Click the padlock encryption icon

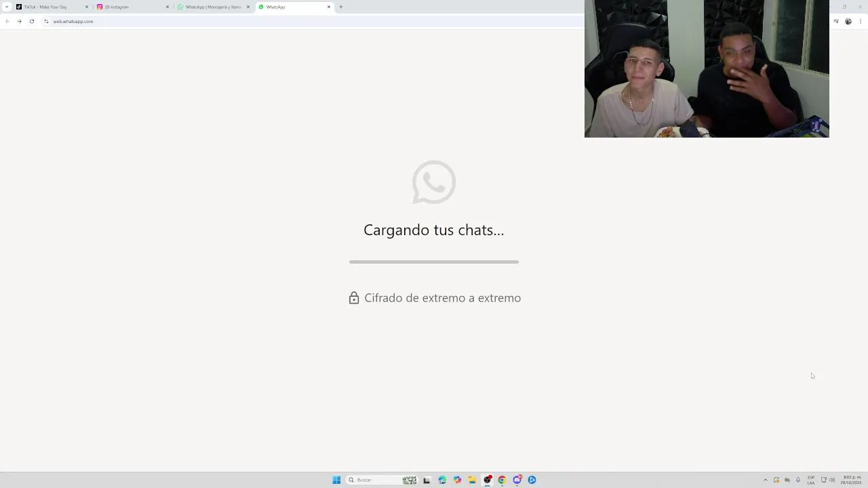(x=354, y=298)
